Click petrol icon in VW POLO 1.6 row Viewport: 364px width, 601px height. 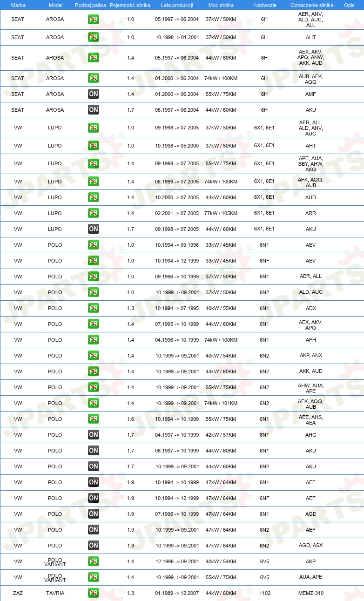94,419
